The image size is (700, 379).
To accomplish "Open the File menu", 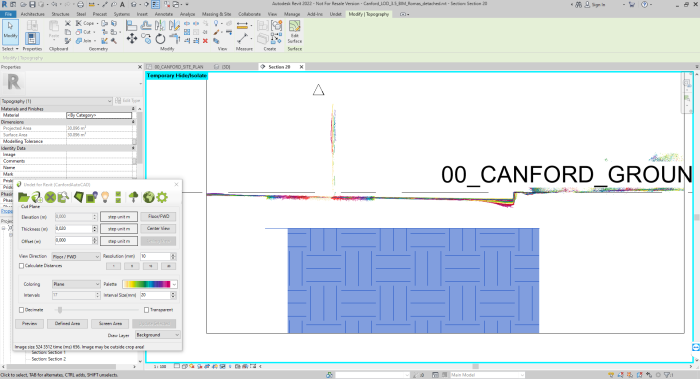I will click(x=8, y=14).
